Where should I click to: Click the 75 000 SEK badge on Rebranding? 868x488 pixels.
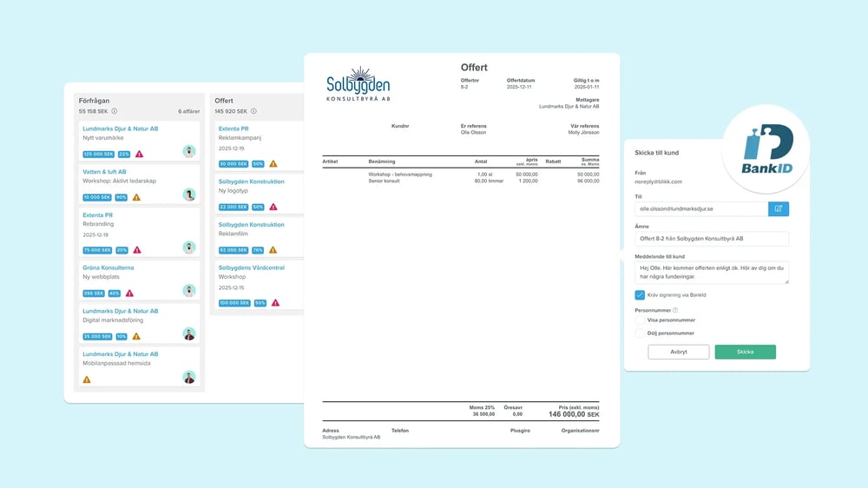tap(97, 250)
